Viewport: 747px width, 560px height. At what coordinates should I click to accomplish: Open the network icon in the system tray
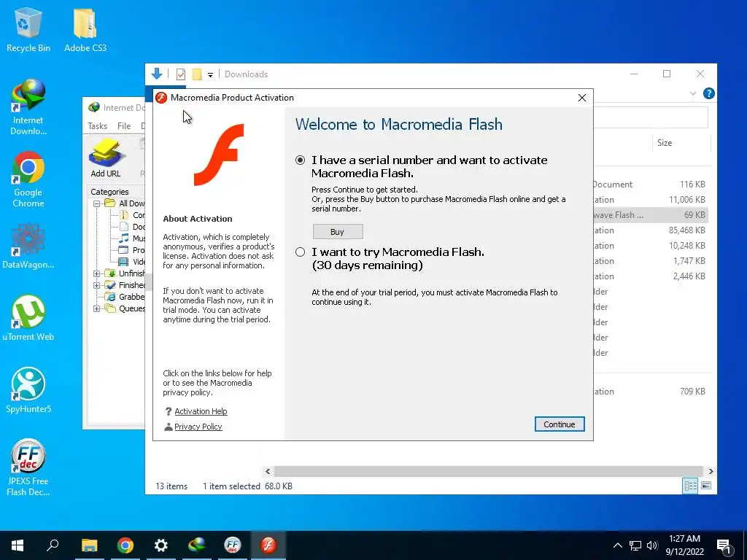point(635,545)
